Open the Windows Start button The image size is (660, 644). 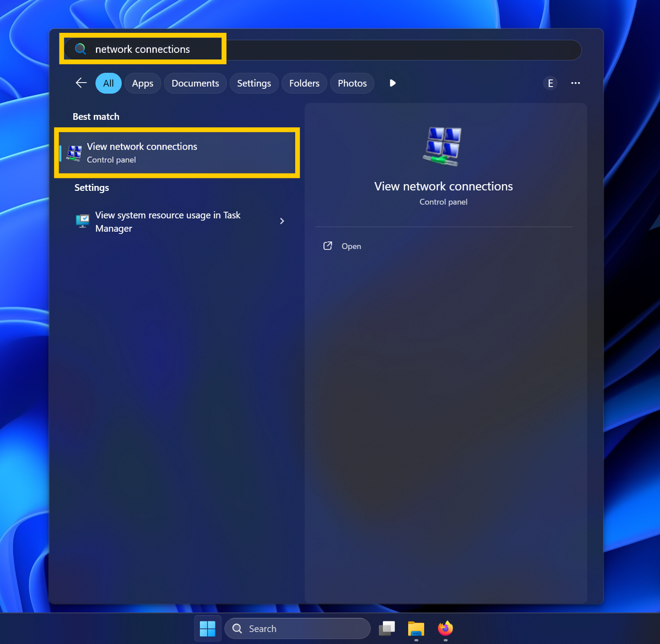coord(207,628)
